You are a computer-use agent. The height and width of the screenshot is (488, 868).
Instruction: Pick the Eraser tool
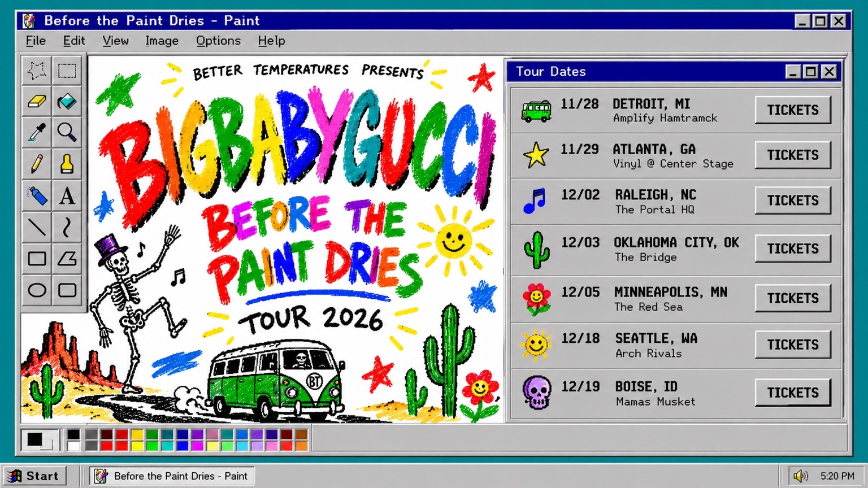tap(37, 102)
